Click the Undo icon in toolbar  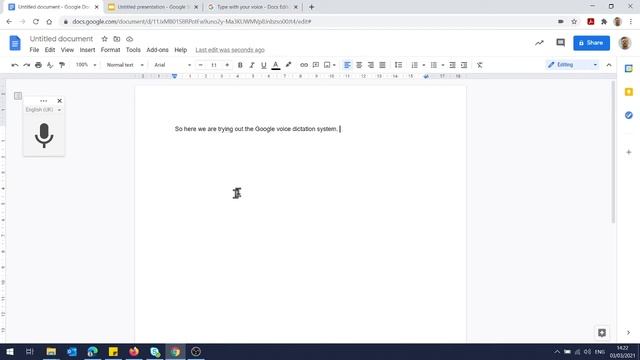click(x=15, y=65)
